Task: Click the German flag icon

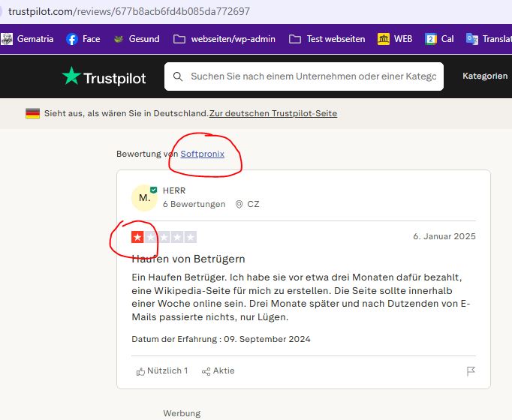Action: (32, 113)
